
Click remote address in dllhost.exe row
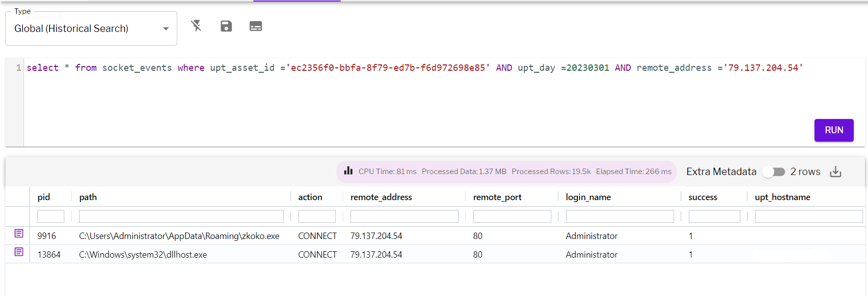coord(376,255)
